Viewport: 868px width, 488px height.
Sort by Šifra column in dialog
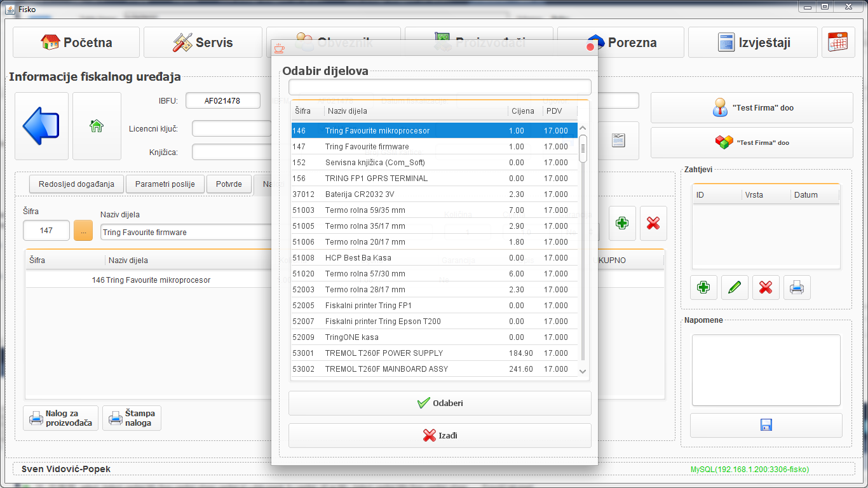(x=308, y=111)
